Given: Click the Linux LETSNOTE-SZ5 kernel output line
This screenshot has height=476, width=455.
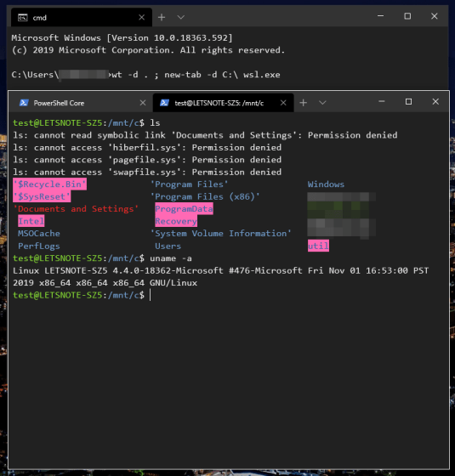Looking at the screenshot, I should (221, 270).
